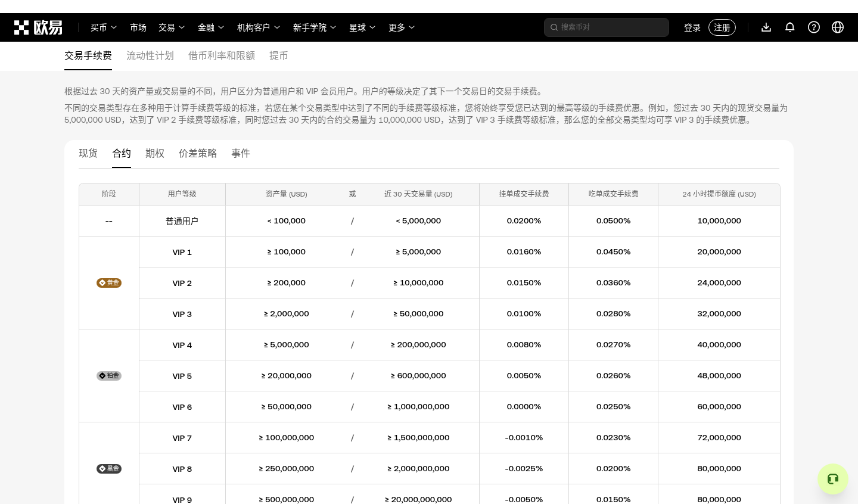
Task: Switch to the 价差策略 fee tab
Action: pos(198,153)
